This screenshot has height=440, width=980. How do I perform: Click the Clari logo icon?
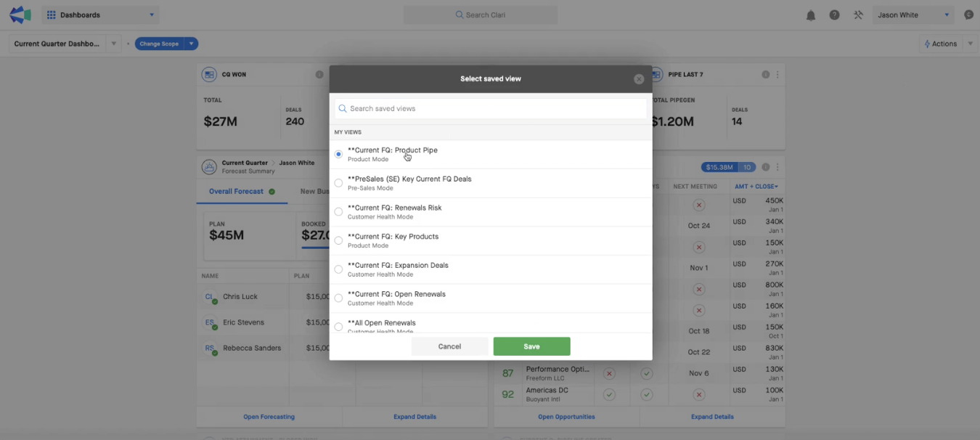tap(20, 15)
